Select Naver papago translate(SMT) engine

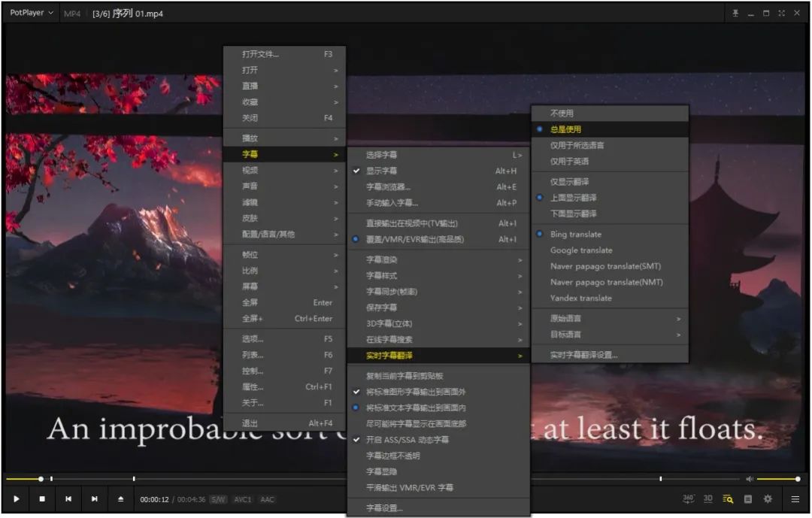[x=610, y=266]
